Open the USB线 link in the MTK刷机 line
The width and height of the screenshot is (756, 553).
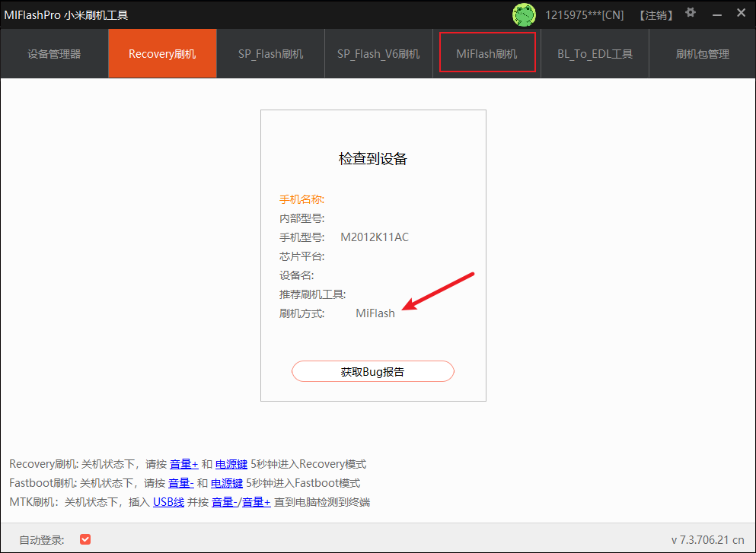[x=169, y=503]
